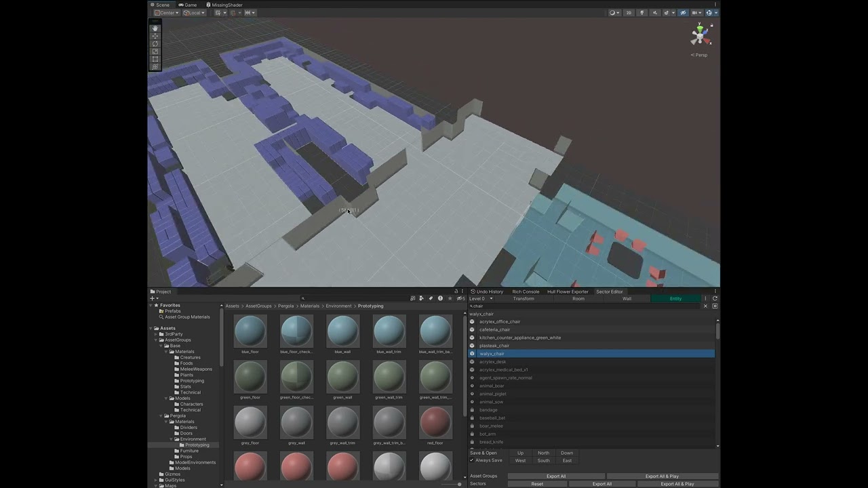
Task: Open the Rich Console tab
Action: click(x=526, y=291)
